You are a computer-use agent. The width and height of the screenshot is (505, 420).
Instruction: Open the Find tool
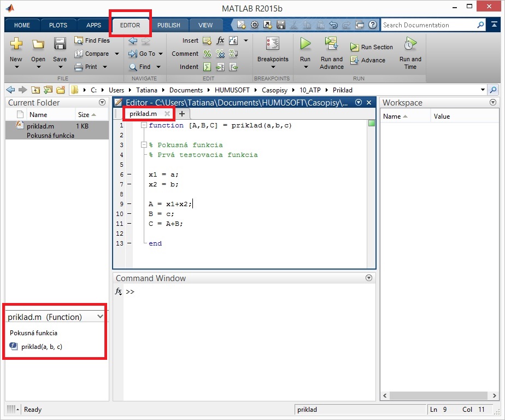(x=140, y=67)
